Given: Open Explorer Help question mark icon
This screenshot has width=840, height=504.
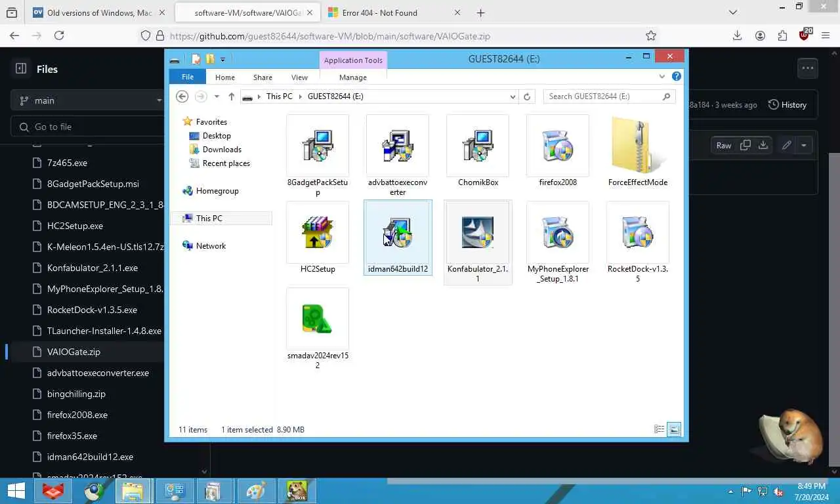Looking at the screenshot, I should [677, 77].
